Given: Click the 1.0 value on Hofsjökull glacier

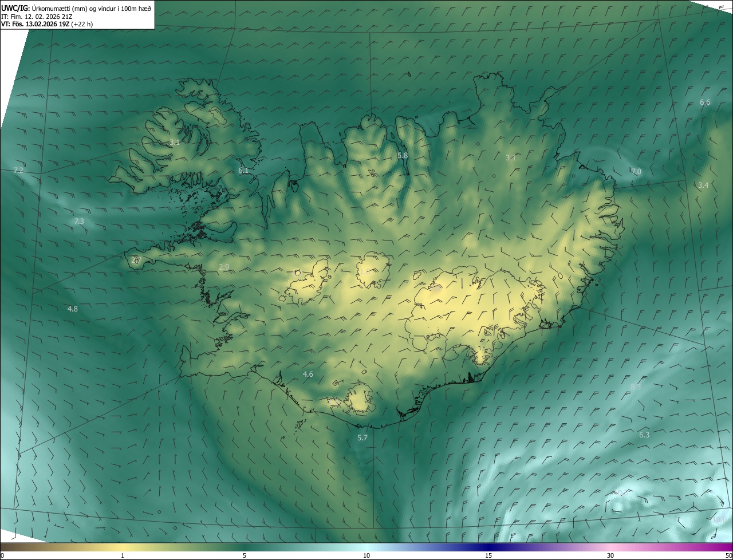Looking at the screenshot, I should pyautogui.click(x=364, y=271).
